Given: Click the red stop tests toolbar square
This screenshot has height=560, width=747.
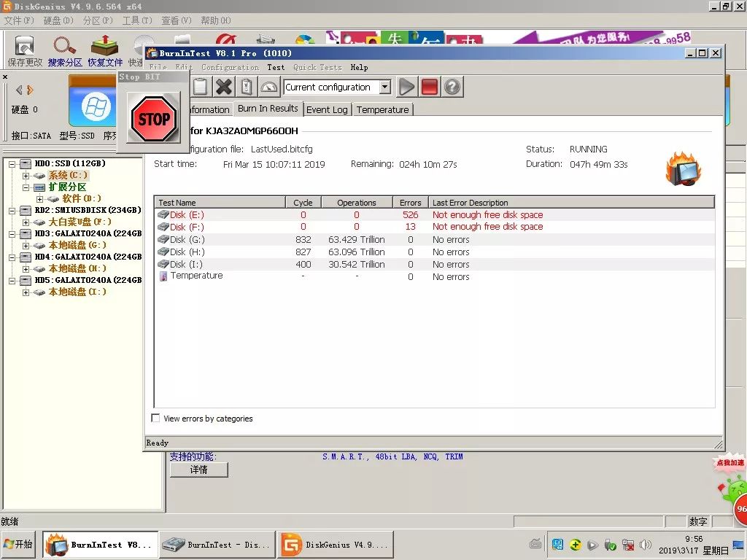Looking at the screenshot, I should click(x=429, y=87).
